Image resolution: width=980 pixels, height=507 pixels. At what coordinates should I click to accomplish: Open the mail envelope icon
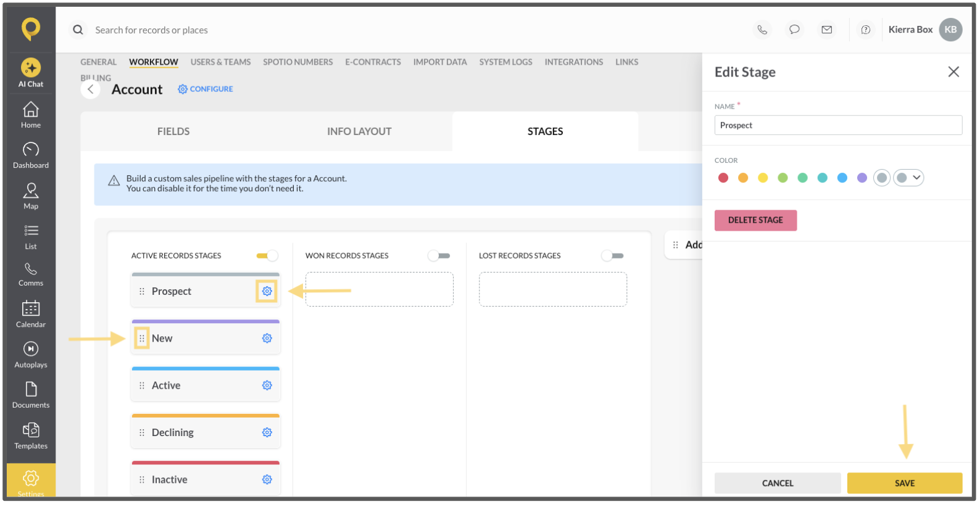tap(828, 30)
